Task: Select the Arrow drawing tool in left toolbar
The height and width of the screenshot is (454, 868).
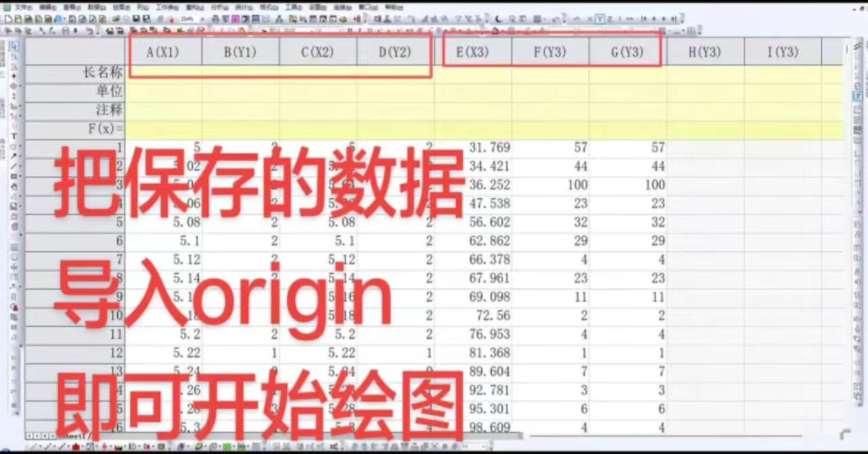Action: click(x=14, y=156)
